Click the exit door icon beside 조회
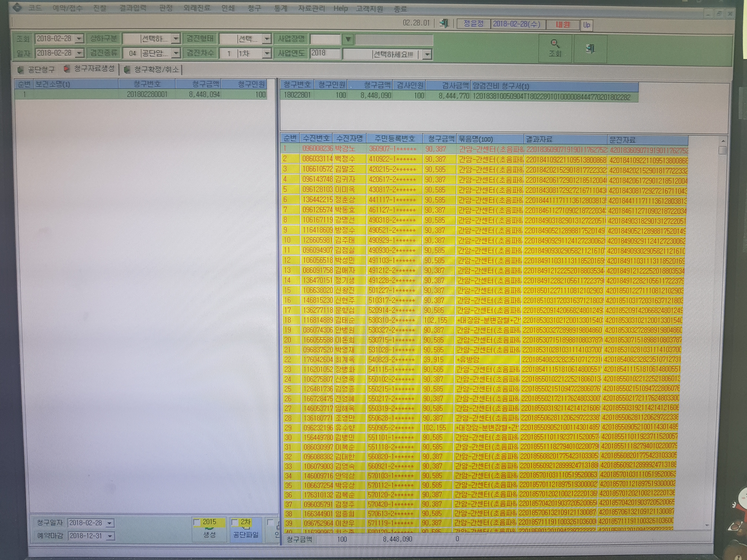 (x=590, y=49)
